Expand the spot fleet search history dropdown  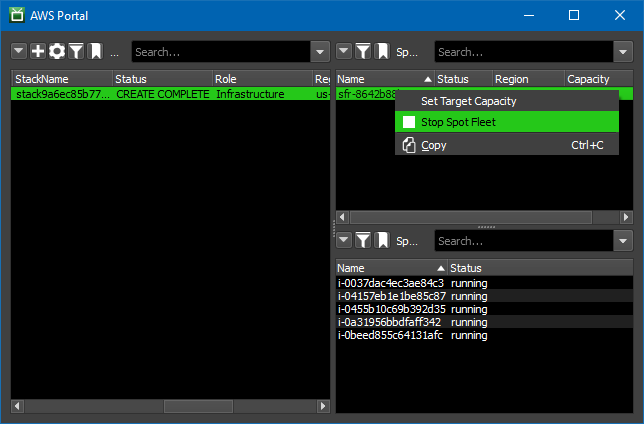623,52
